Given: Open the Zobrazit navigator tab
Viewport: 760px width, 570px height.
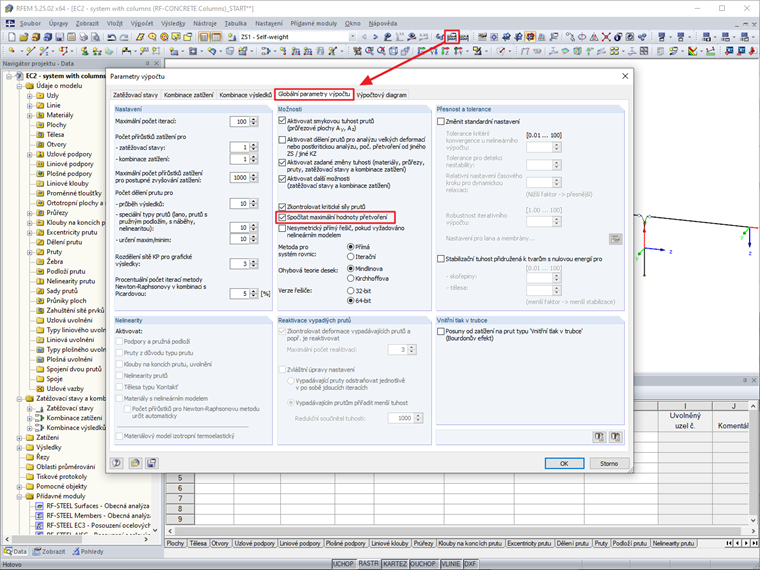Looking at the screenshot, I should click(x=49, y=552).
